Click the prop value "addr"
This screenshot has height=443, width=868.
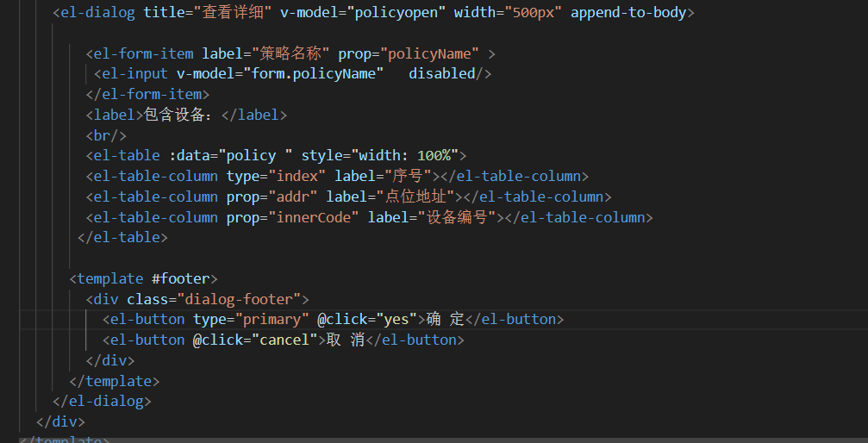pos(293,197)
